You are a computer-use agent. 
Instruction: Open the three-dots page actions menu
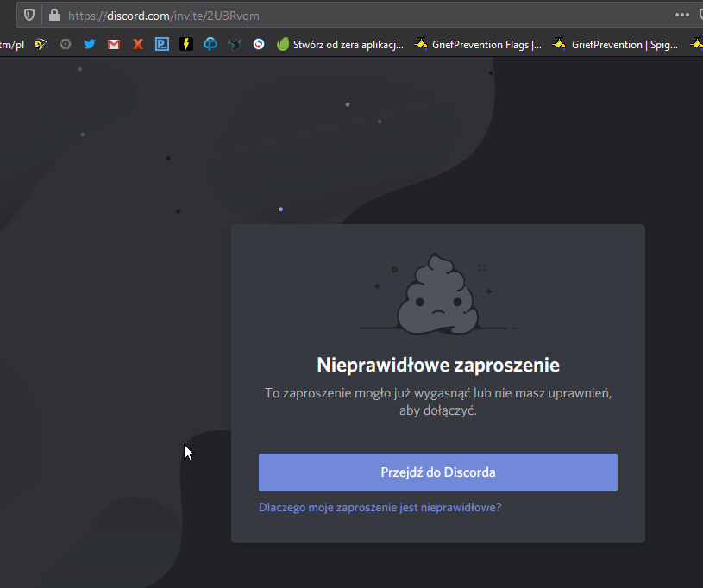[681, 15]
